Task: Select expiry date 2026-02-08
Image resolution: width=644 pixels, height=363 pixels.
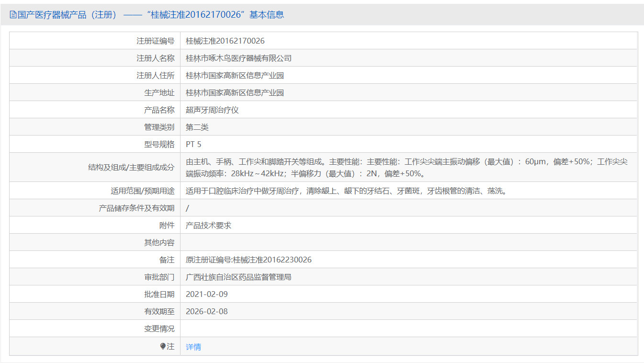Action: coord(207,311)
